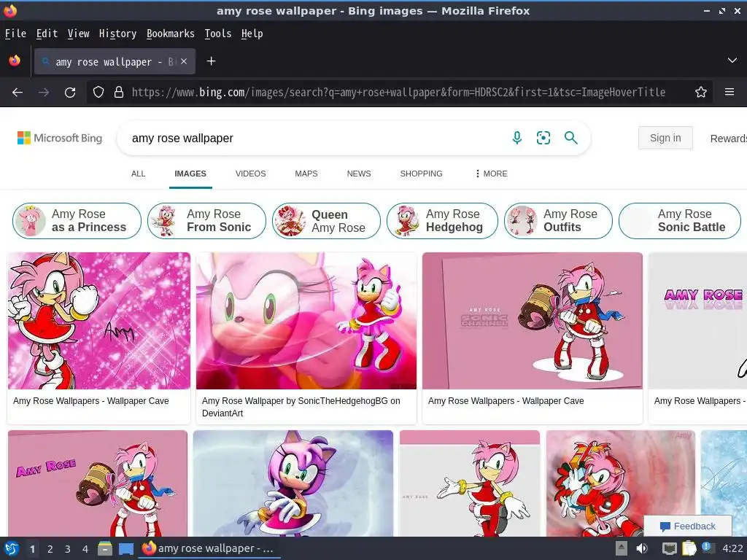Click the Sign in button
The height and width of the screenshot is (560, 747).
point(665,138)
